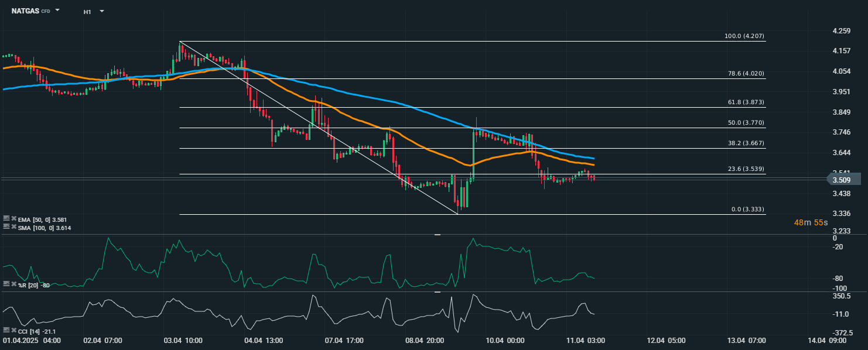Click the separator handle above CCI panel
This screenshot has height=350, width=868.
click(437, 291)
